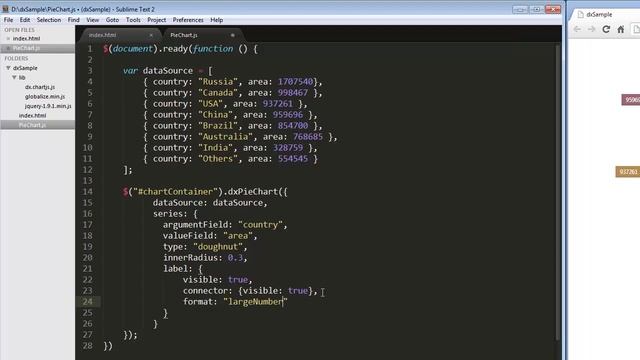640x360 pixels.
Task: Click the argumentField "country" value
Action: [x=260, y=224]
